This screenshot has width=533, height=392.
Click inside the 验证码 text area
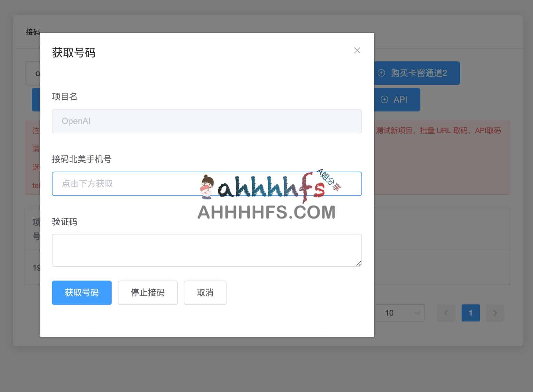207,250
